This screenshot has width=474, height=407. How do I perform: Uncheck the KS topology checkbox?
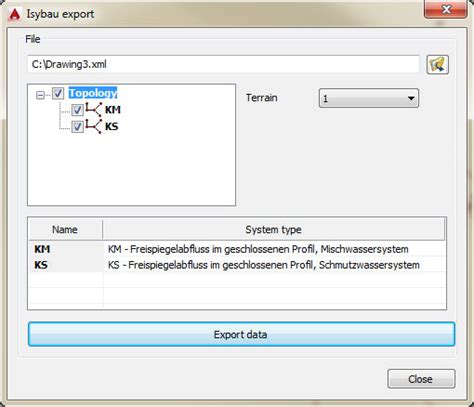[77, 127]
